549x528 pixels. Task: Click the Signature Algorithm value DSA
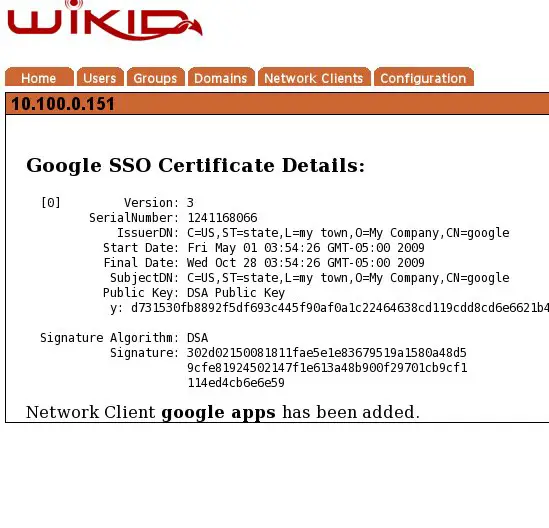(x=197, y=338)
